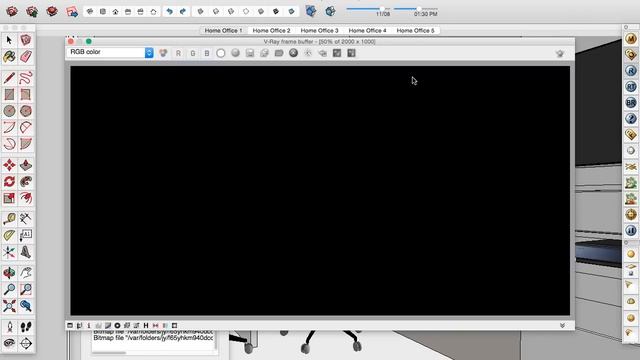Screen dimensions: 640x360
Task: Select the 3D Text tool
Action: tap(26, 252)
